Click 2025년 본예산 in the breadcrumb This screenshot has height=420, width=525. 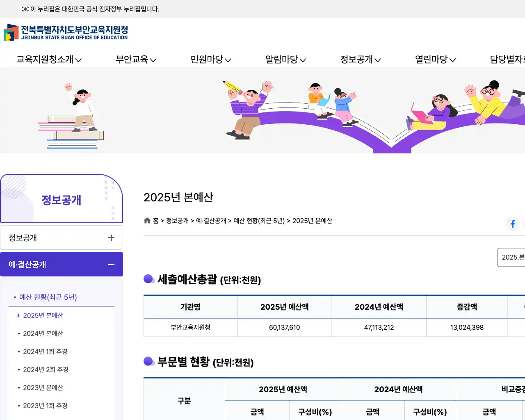pyautogui.click(x=312, y=221)
